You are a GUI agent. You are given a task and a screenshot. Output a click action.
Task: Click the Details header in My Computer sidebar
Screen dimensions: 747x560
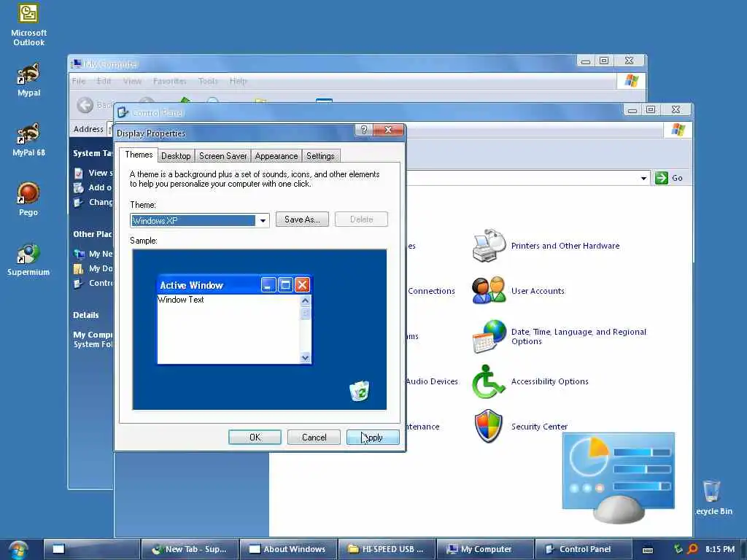coord(86,315)
